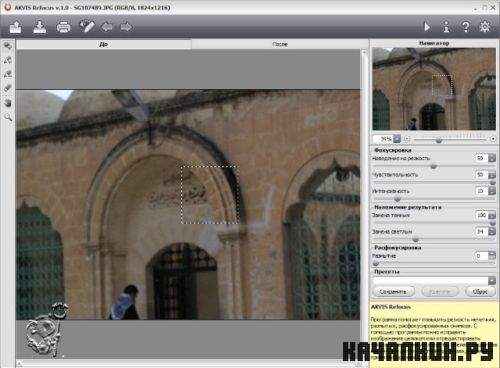Click the Замена темным value field
500x368 pixels.
click(480, 215)
